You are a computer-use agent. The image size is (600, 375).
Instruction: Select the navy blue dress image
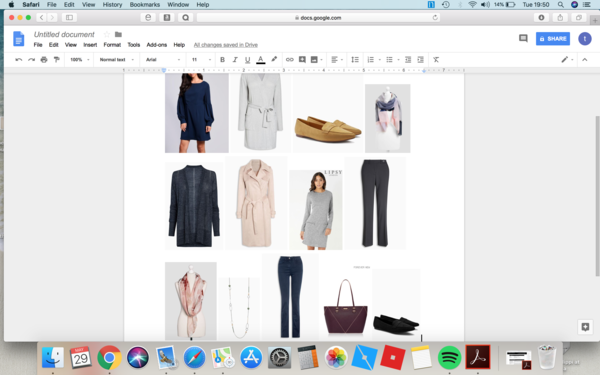[197, 113]
